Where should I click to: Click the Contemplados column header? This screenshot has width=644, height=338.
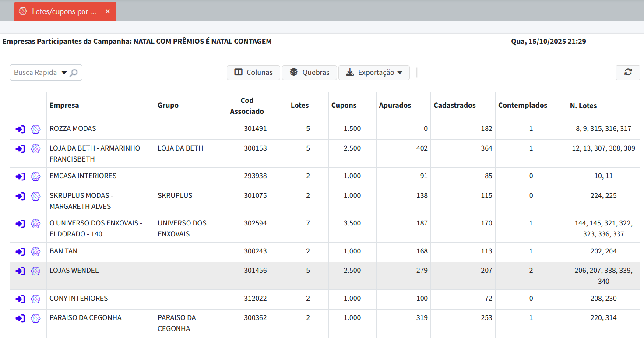tap(522, 106)
